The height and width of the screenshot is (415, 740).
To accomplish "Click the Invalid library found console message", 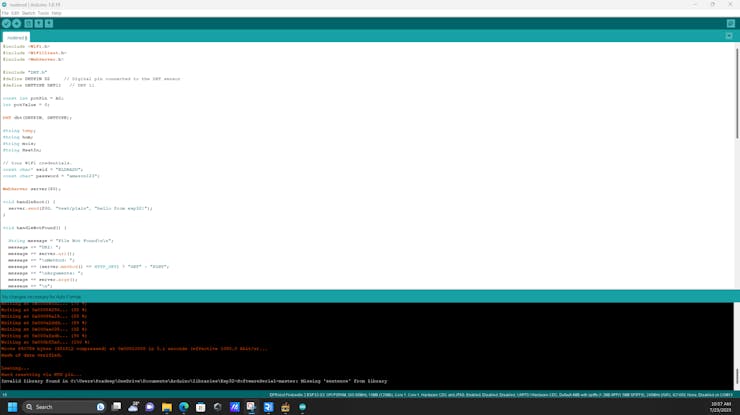I will pyautogui.click(x=194, y=381).
